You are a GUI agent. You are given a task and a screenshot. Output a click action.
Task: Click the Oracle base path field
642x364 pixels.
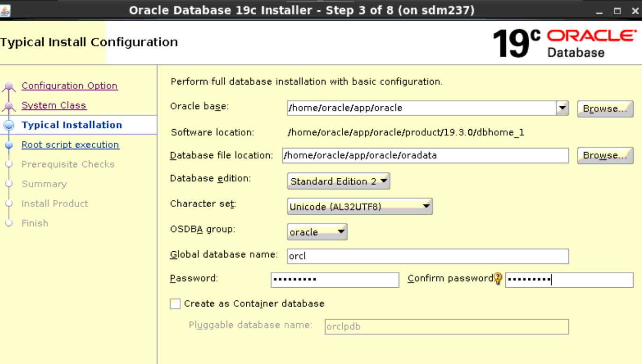[x=421, y=108]
